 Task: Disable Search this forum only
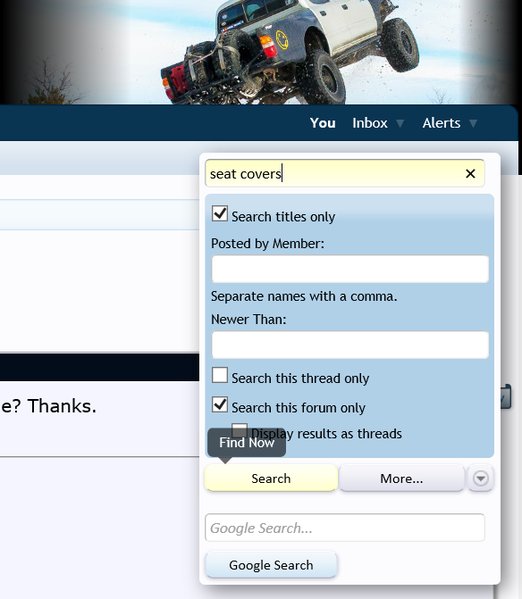220,405
